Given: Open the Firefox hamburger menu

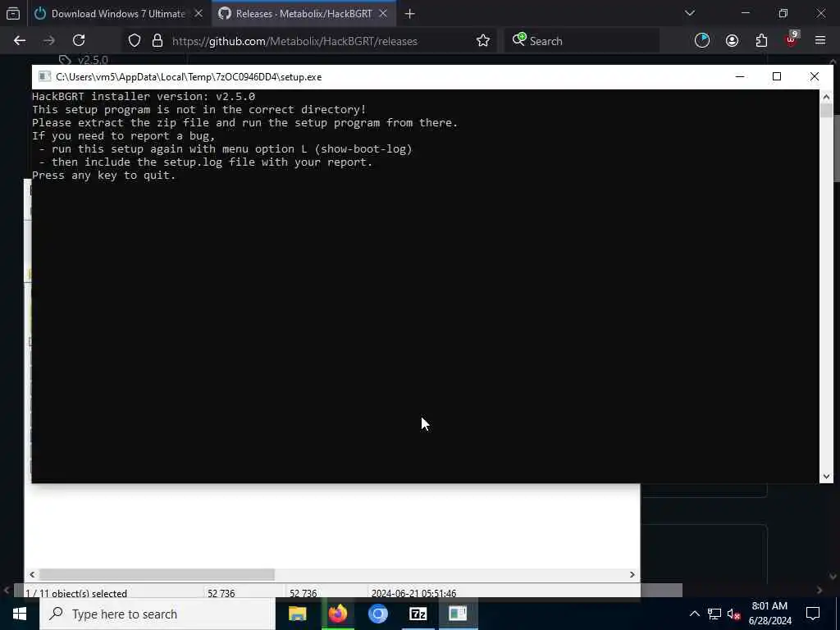Looking at the screenshot, I should pos(820,41).
